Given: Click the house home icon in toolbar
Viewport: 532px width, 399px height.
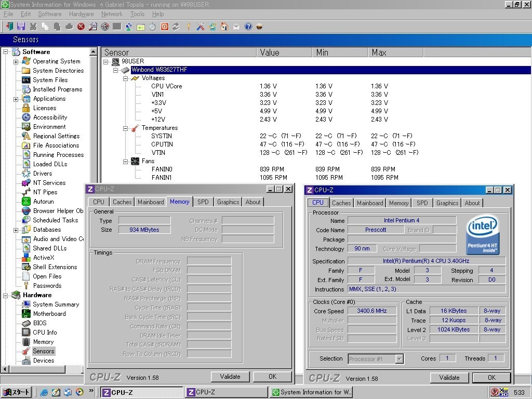Looking at the screenshot, I should (x=224, y=26).
